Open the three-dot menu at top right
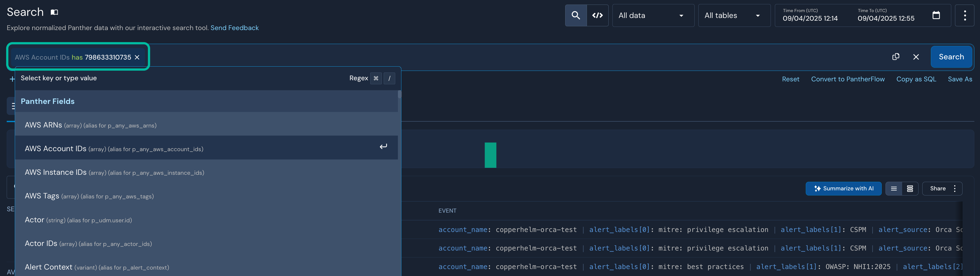This screenshot has height=276, width=980. point(965,15)
